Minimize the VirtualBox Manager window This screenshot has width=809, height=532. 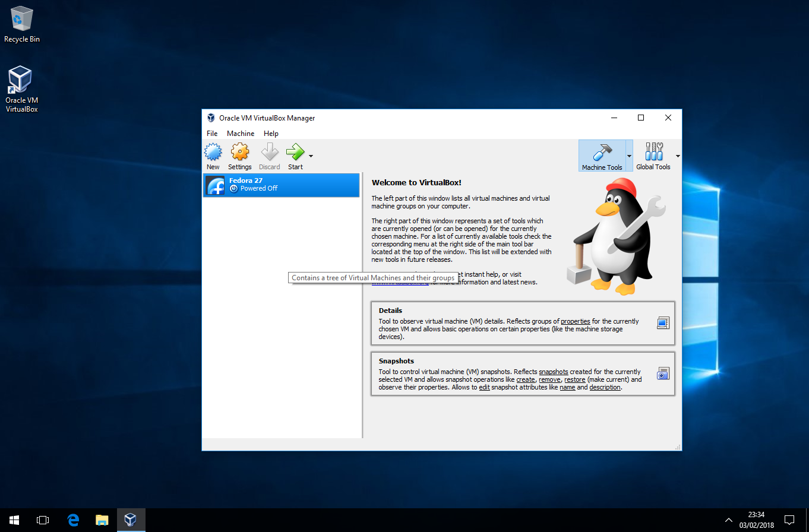614,118
